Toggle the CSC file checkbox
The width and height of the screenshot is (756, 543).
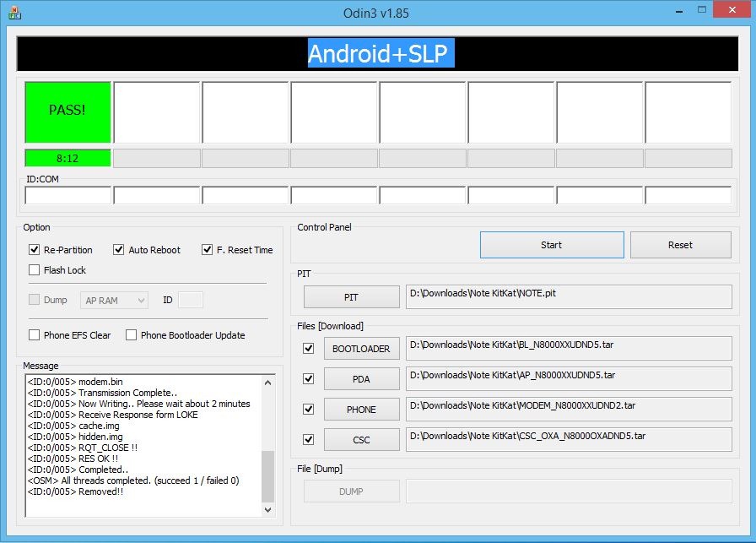point(309,440)
